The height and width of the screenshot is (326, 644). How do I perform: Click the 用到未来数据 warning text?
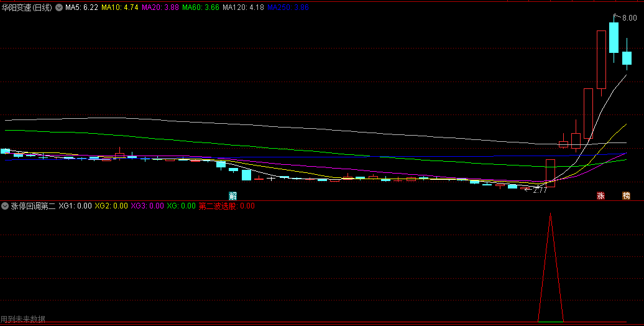point(23,319)
